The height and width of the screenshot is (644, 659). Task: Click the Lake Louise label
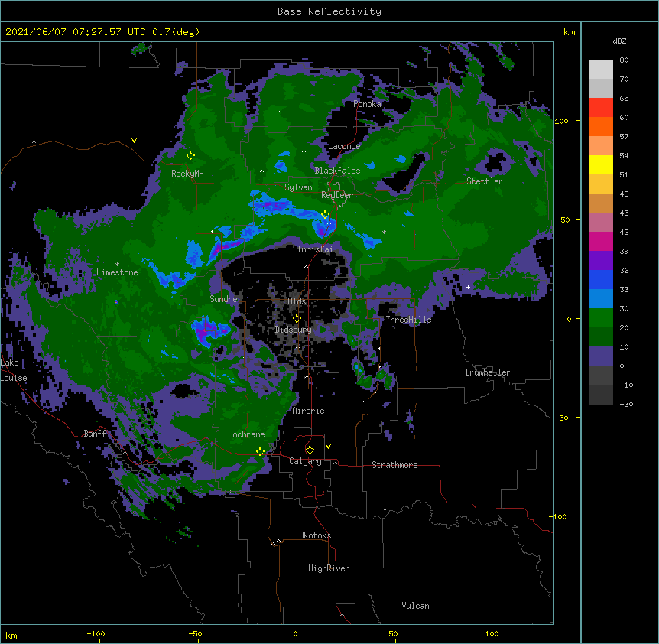(12, 370)
